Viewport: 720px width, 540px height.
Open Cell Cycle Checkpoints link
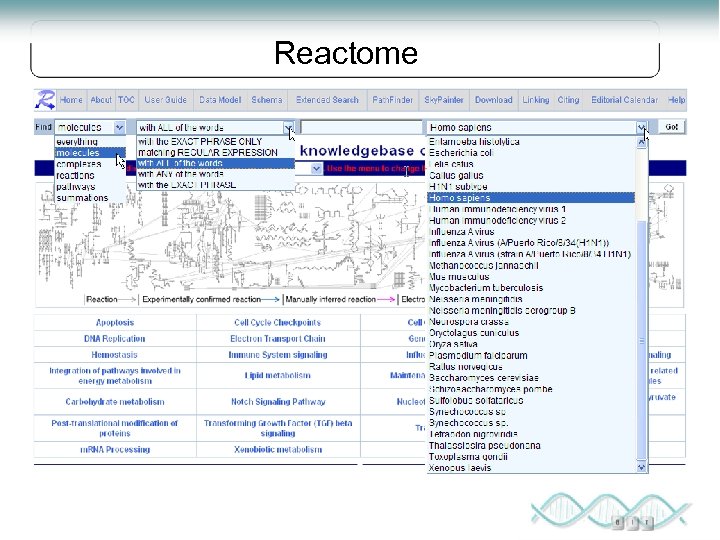(277, 322)
